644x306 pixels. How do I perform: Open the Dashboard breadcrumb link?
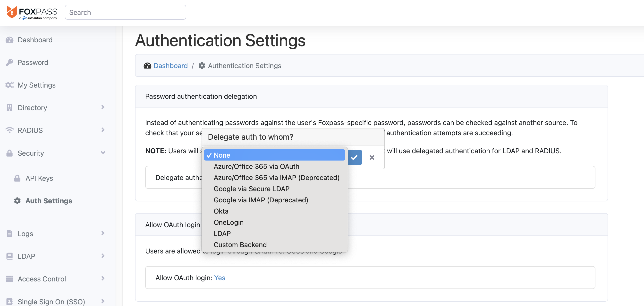click(x=170, y=66)
